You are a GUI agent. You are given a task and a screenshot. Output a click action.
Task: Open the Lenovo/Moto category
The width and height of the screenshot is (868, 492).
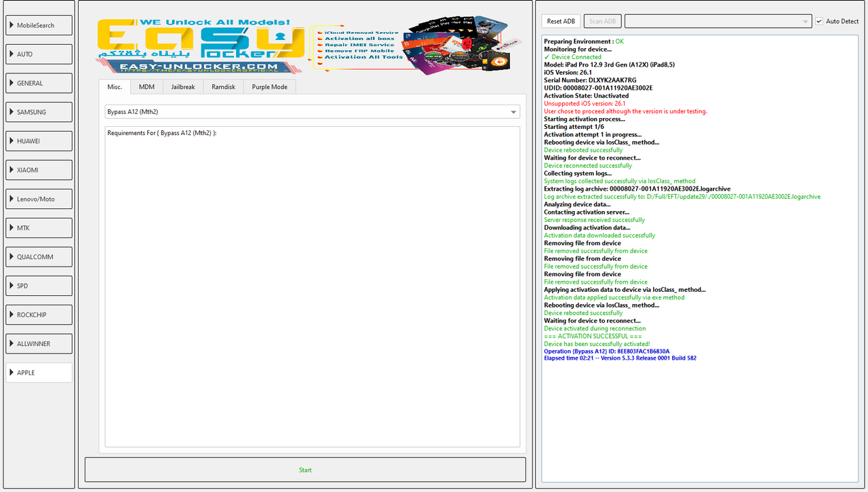tap(39, 199)
